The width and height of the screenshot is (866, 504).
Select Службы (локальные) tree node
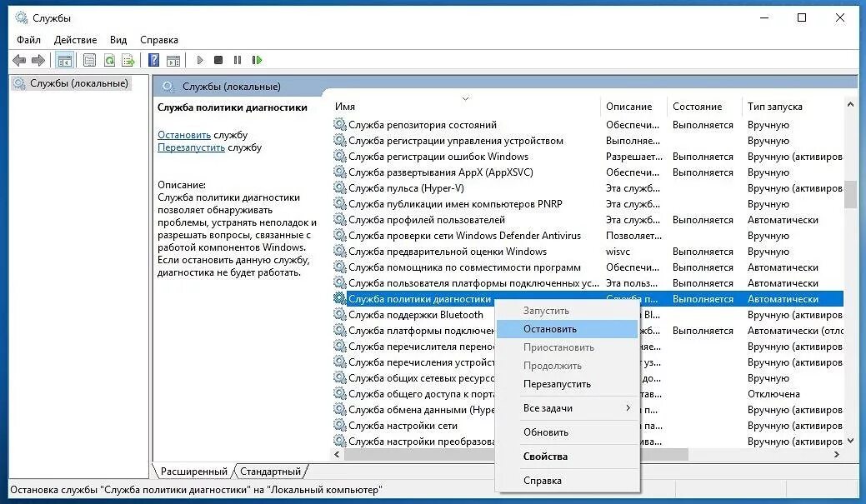coord(71,83)
